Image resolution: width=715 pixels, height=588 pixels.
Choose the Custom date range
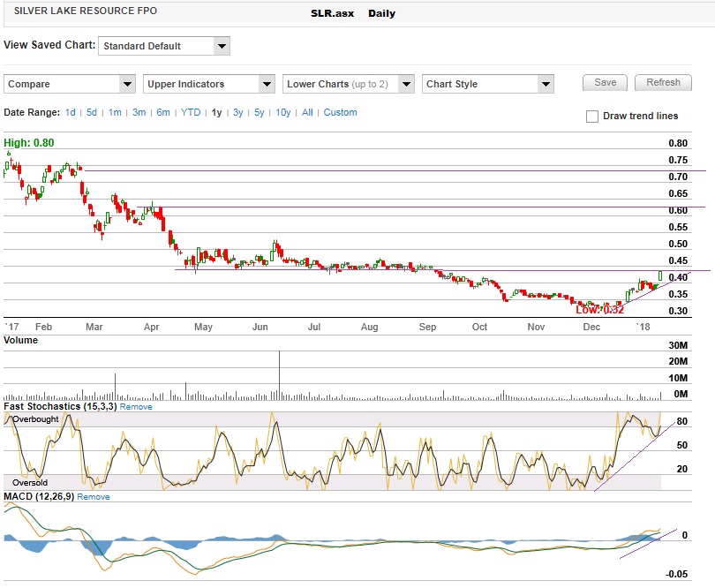tap(340, 112)
